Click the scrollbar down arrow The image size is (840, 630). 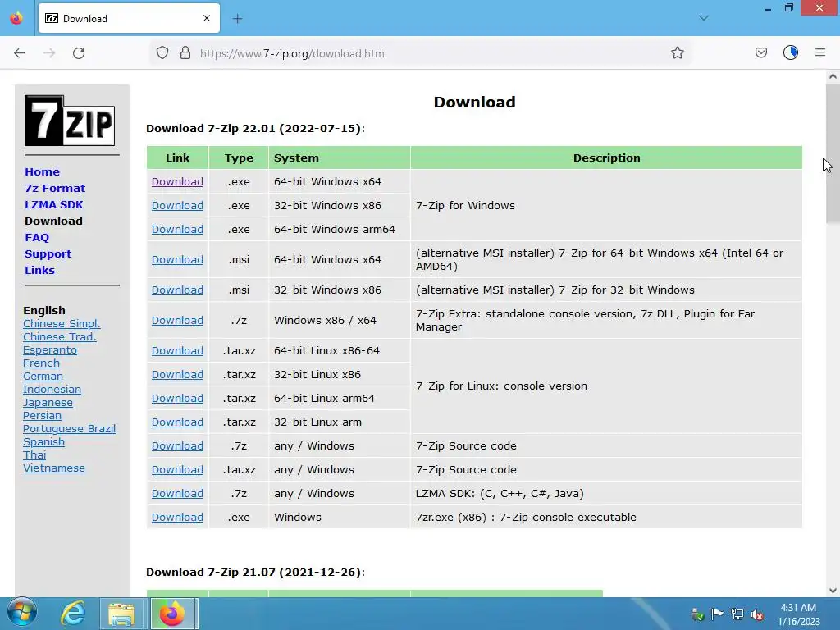(x=833, y=591)
